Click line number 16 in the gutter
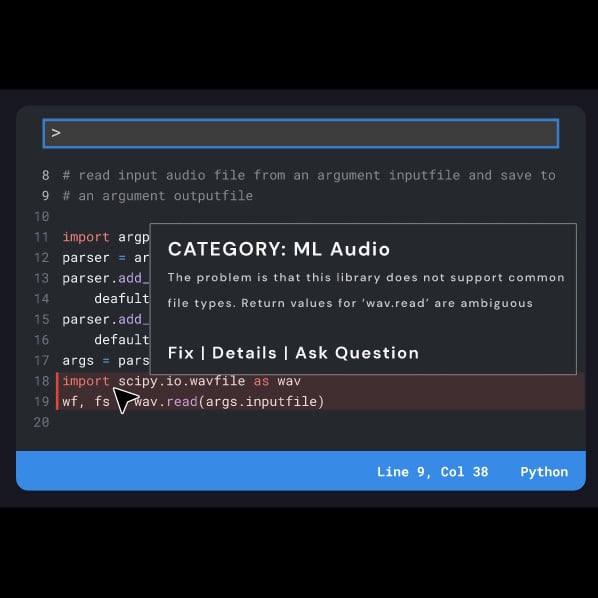 42,340
